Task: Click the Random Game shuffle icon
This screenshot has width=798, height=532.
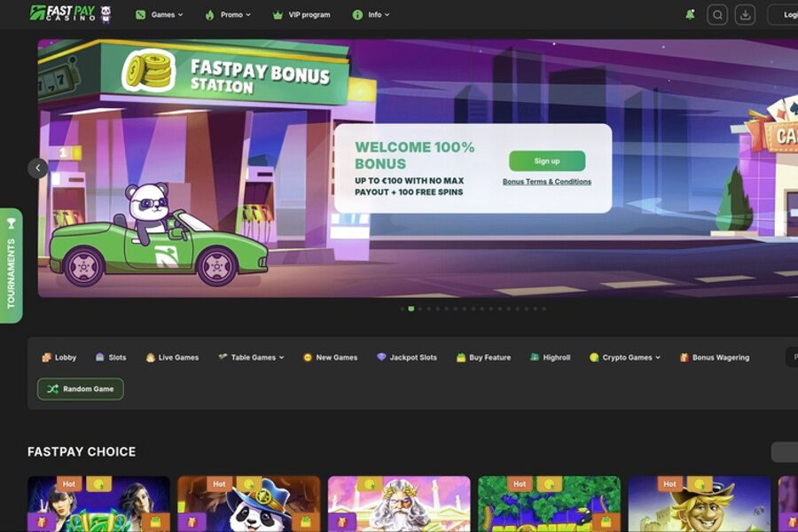Action: pyautogui.click(x=52, y=389)
